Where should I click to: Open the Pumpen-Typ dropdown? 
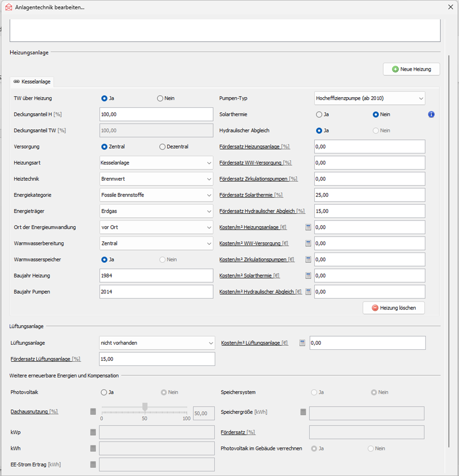pyautogui.click(x=369, y=99)
